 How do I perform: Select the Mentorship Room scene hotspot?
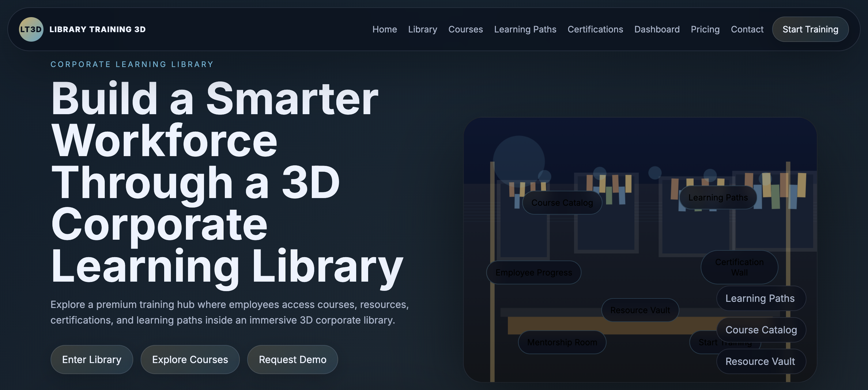click(562, 342)
